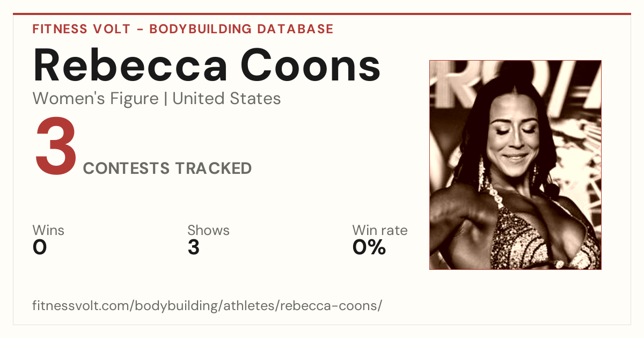Click the Wins stat label
Image resolution: width=644 pixels, height=338 pixels.
coord(48,231)
